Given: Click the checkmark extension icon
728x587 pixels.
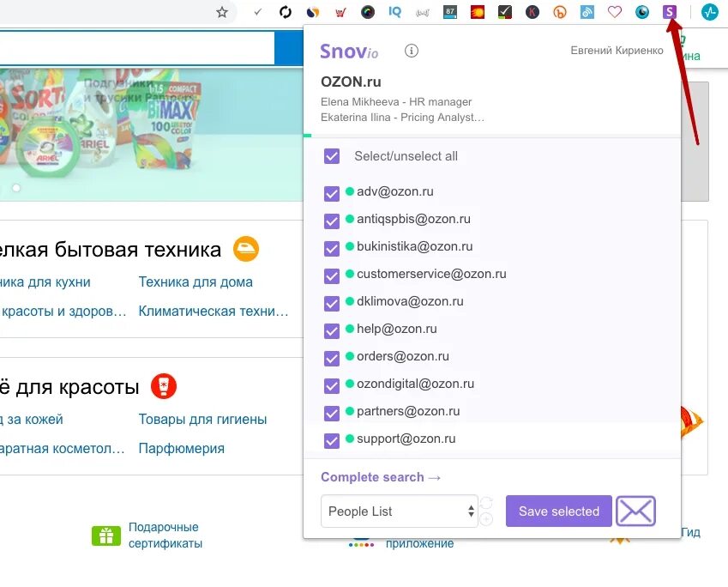Looking at the screenshot, I should point(258,12).
